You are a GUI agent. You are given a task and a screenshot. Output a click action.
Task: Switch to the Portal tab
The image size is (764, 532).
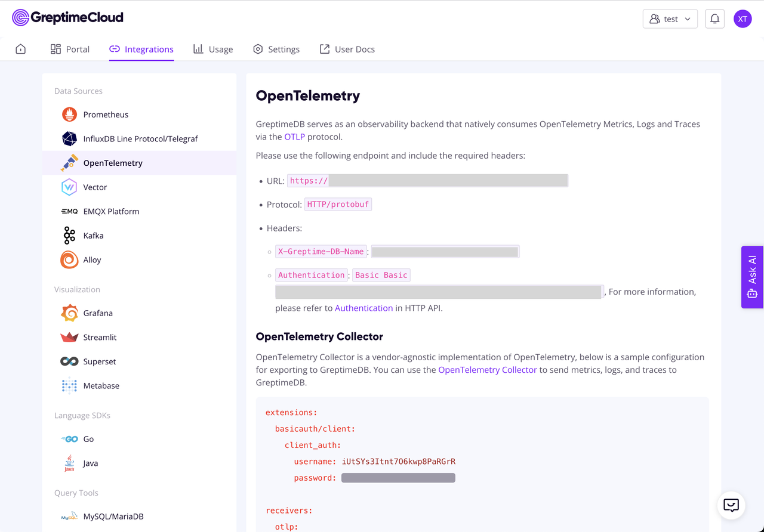coord(70,49)
